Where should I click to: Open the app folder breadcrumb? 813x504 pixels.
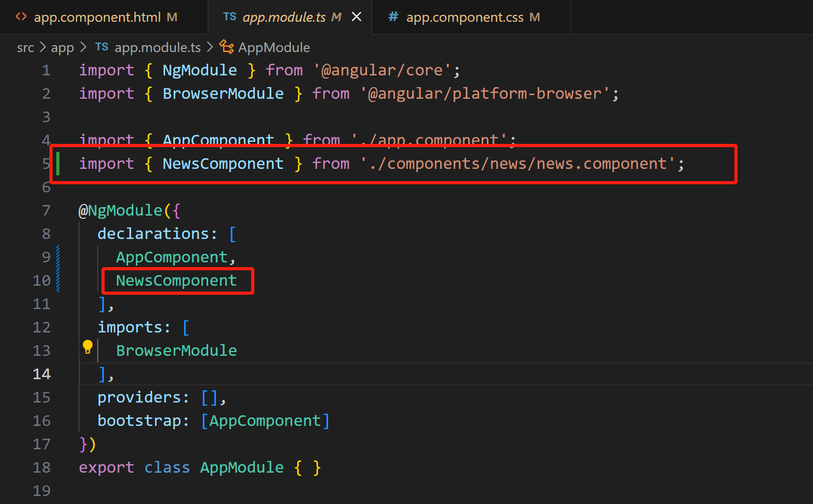(62, 47)
